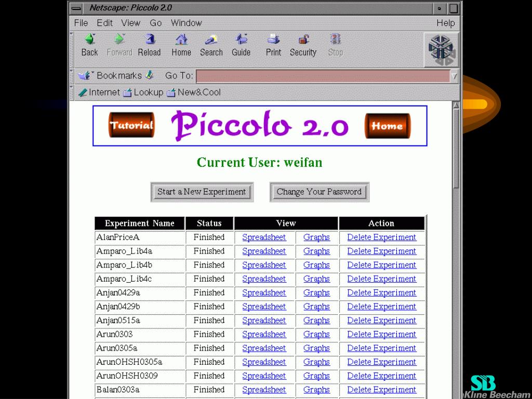
Task: Open the File menu
Action: tap(81, 23)
